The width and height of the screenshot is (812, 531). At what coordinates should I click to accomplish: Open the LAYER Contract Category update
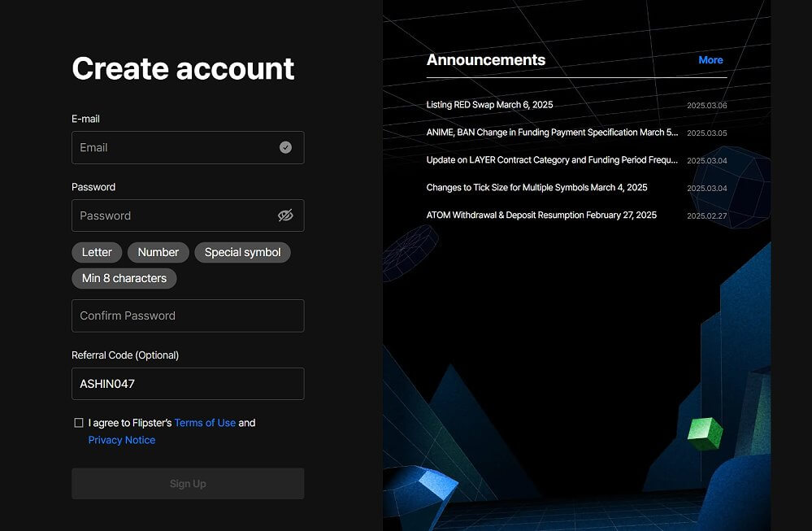[x=552, y=160]
